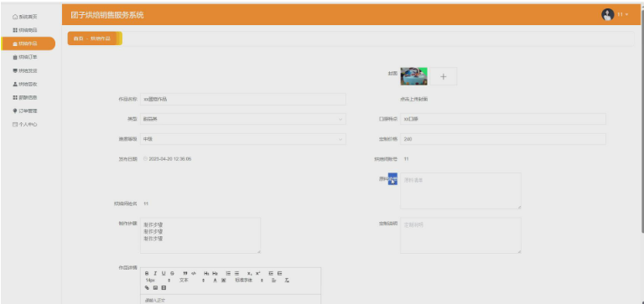Decrease indent in editor

[271, 273]
